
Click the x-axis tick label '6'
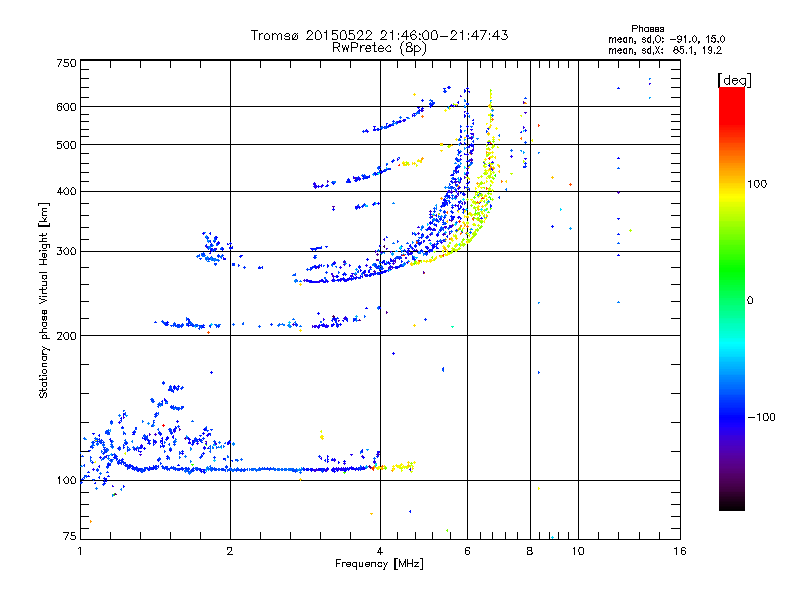[x=467, y=551]
